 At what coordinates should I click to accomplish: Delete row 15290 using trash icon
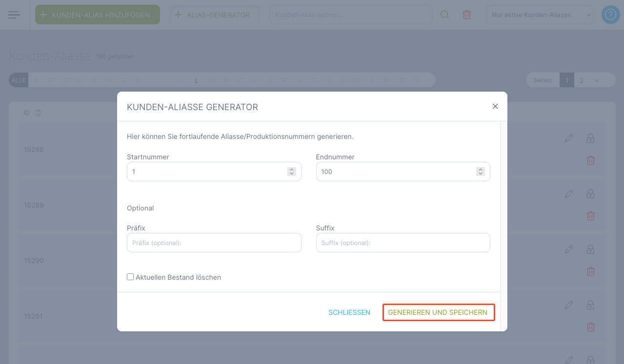(590, 271)
